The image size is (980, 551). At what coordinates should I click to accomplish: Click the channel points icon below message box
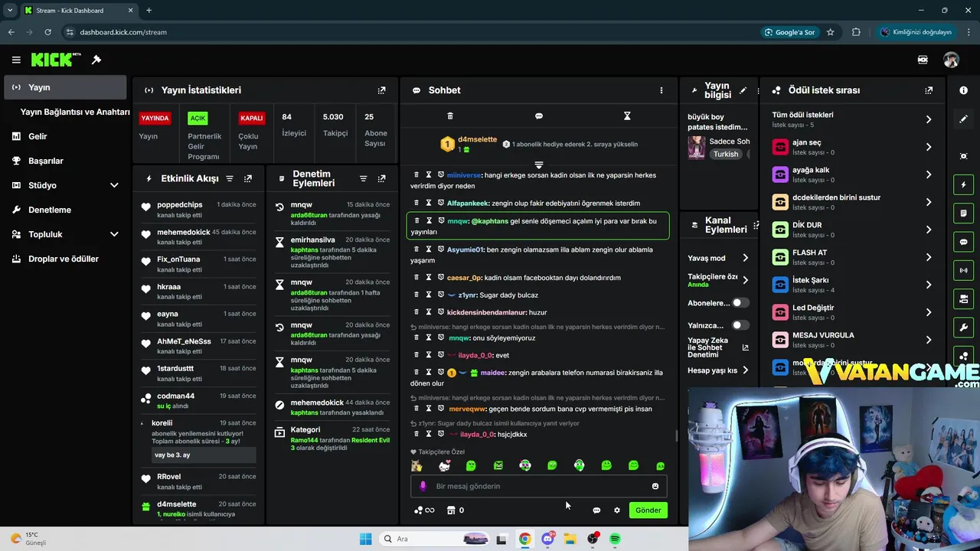point(419,510)
